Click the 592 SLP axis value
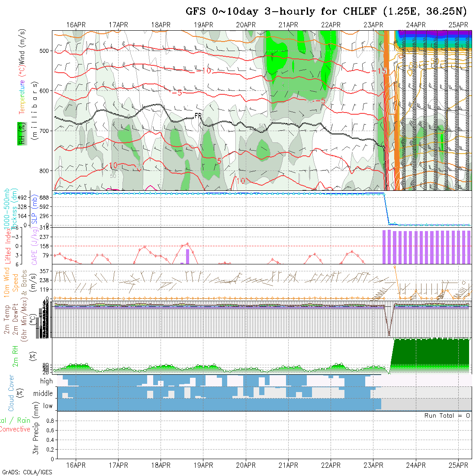Viewport: 476px width, 476px height. pyautogui.click(x=44, y=207)
